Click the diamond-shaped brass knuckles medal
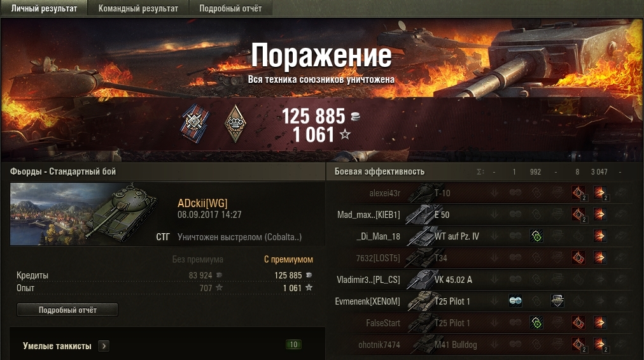The height and width of the screenshot is (360, 644). (x=235, y=124)
